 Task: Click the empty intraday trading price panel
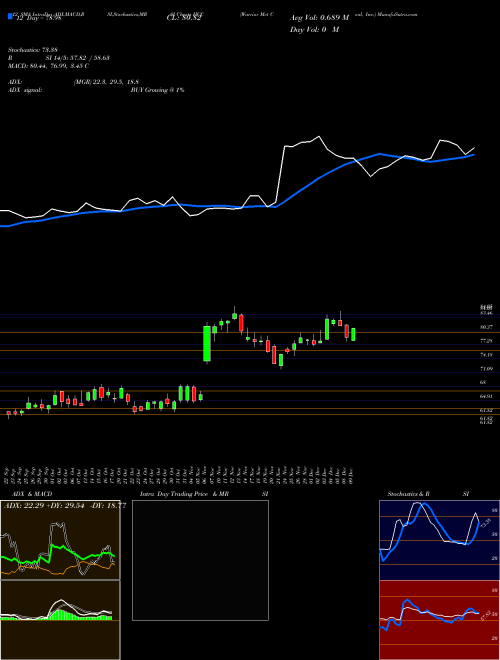tap(200, 560)
